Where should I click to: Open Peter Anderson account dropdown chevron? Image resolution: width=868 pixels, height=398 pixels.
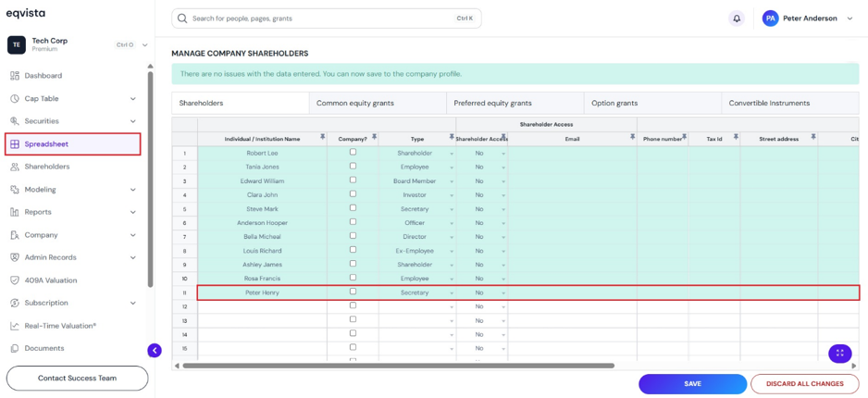[x=849, y=19]
